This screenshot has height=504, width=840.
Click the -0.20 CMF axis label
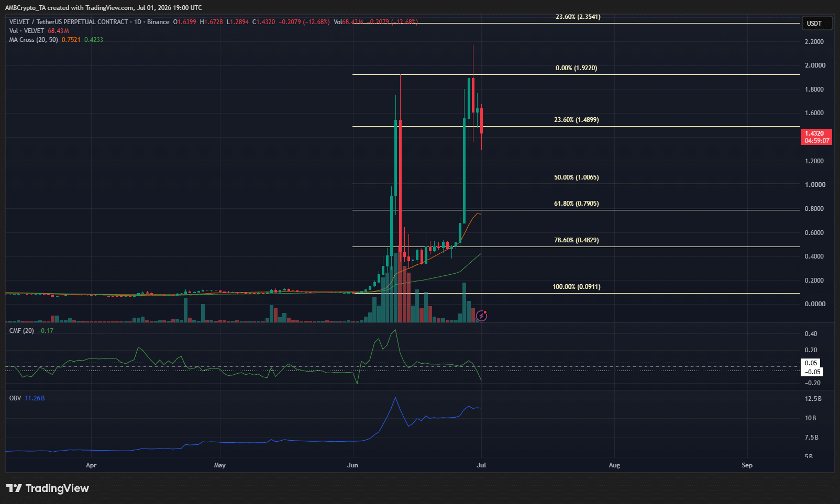coord(813,383)
